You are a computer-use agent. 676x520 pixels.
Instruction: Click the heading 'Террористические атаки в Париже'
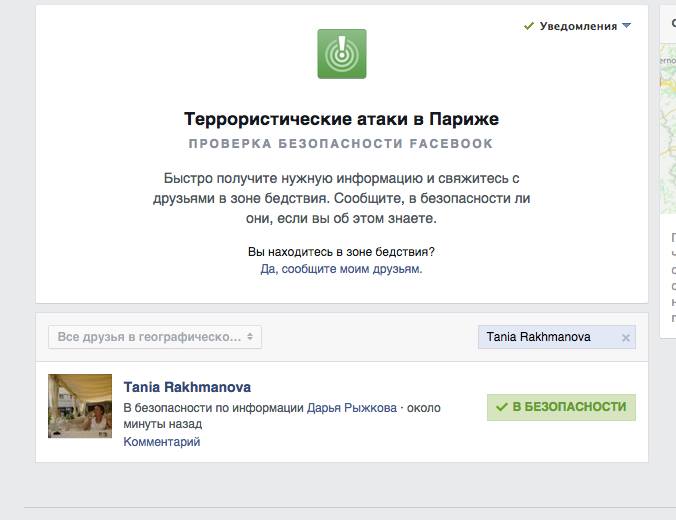pyautogui.click(x=341, y=119)
